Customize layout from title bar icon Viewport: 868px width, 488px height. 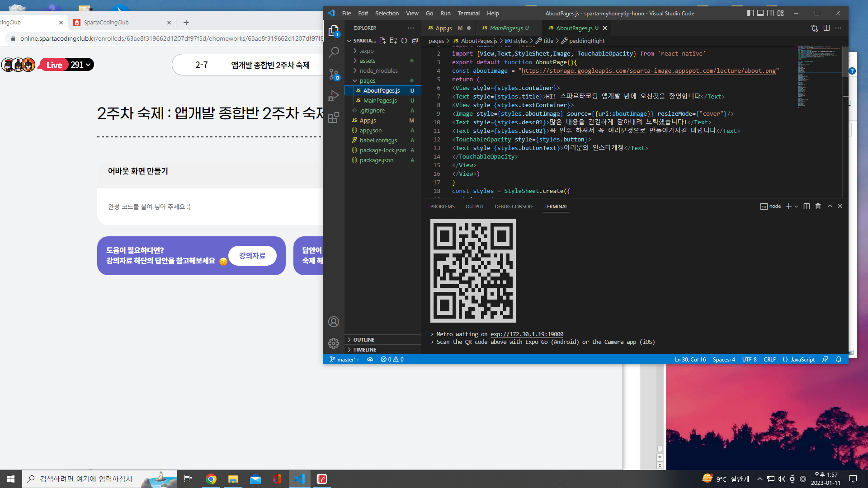coord(780,13)
